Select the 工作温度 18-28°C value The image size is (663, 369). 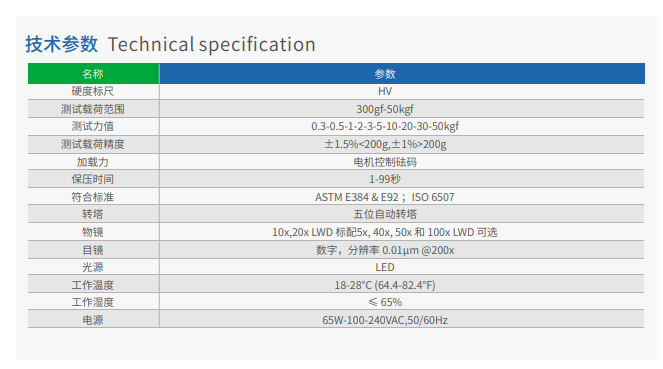pos(385,285)
